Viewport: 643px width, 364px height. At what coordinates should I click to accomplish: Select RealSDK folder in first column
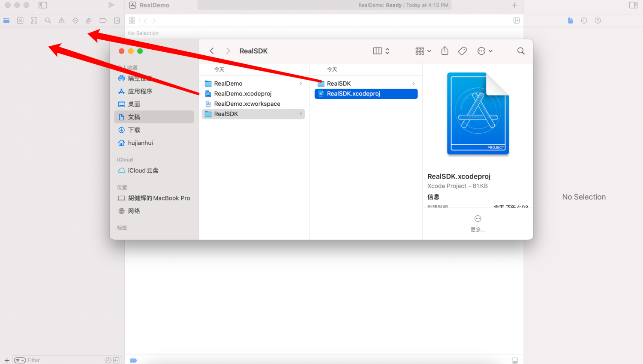pos(253,114)
